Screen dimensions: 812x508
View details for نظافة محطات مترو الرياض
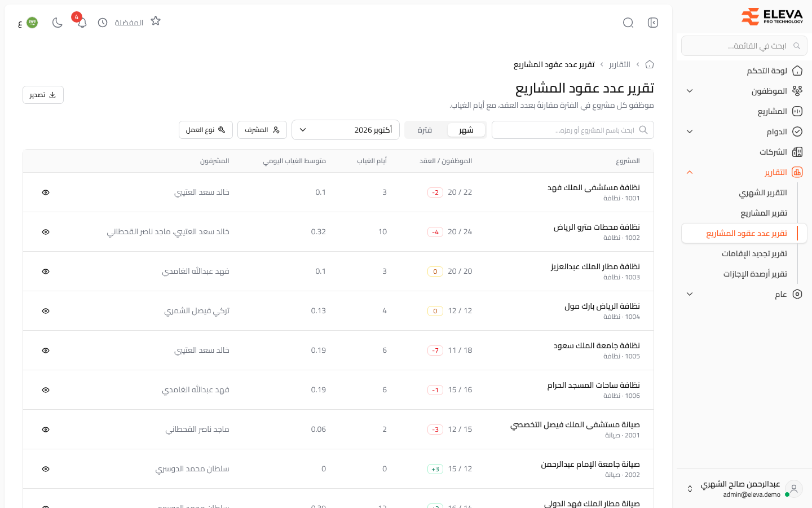46,232
